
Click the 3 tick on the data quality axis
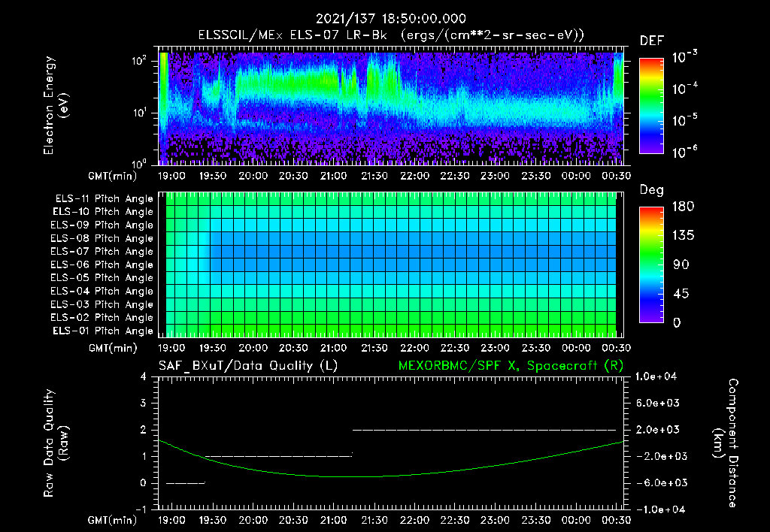[144, 404]
